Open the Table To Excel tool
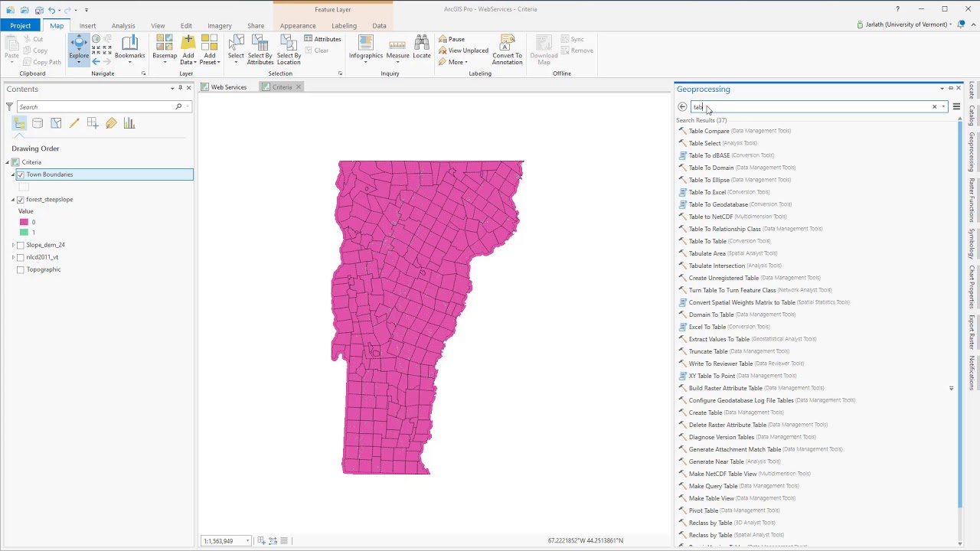Screen dimensions: 980x551 tap(707, 192)
